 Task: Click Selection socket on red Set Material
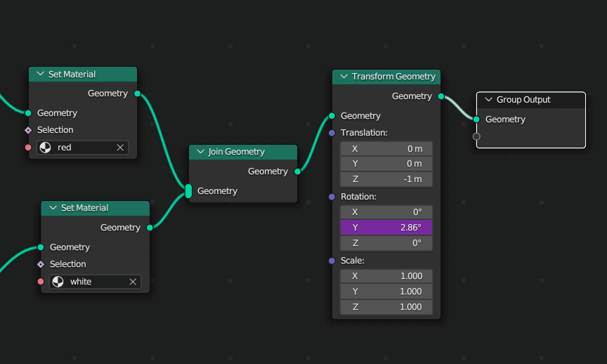(28, 130)
